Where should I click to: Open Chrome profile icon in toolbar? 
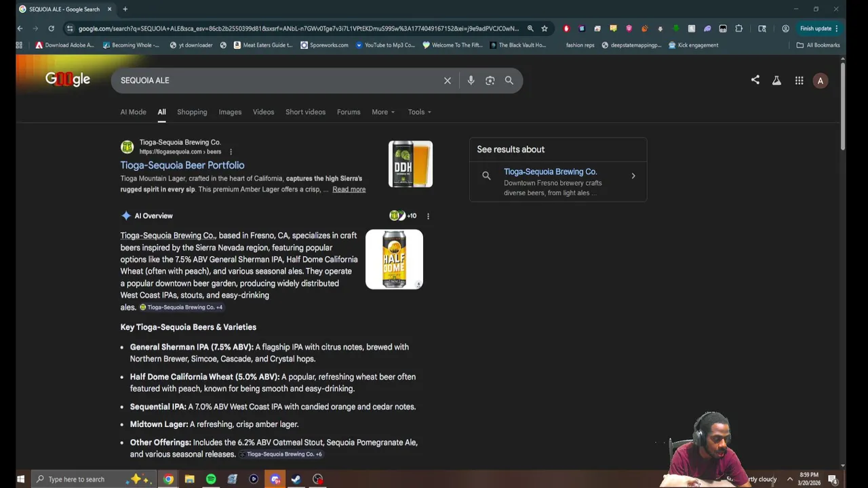coord(785,28)
